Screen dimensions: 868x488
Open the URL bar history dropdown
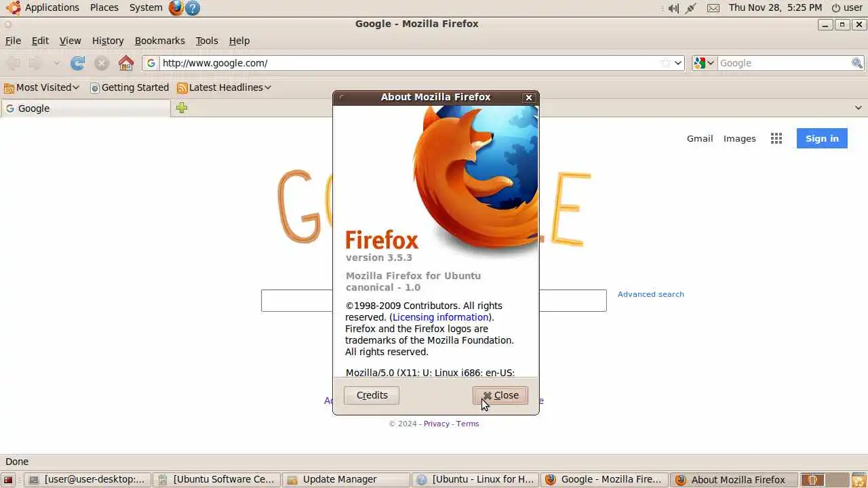point(678,63)
